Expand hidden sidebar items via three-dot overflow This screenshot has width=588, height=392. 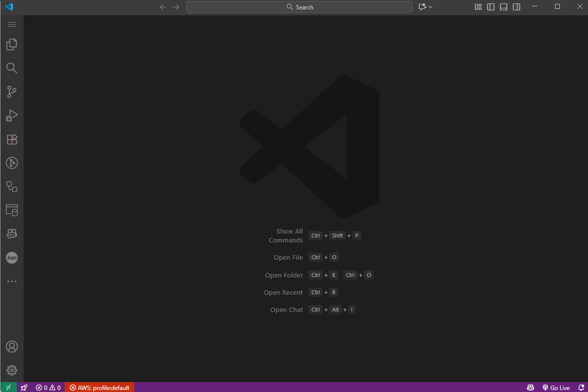12,281
